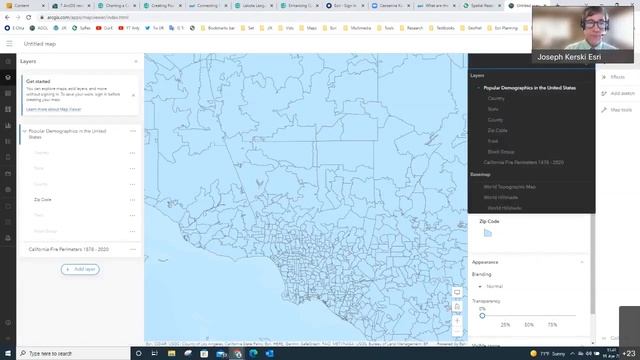Close the Get started message card

[133, 95]
